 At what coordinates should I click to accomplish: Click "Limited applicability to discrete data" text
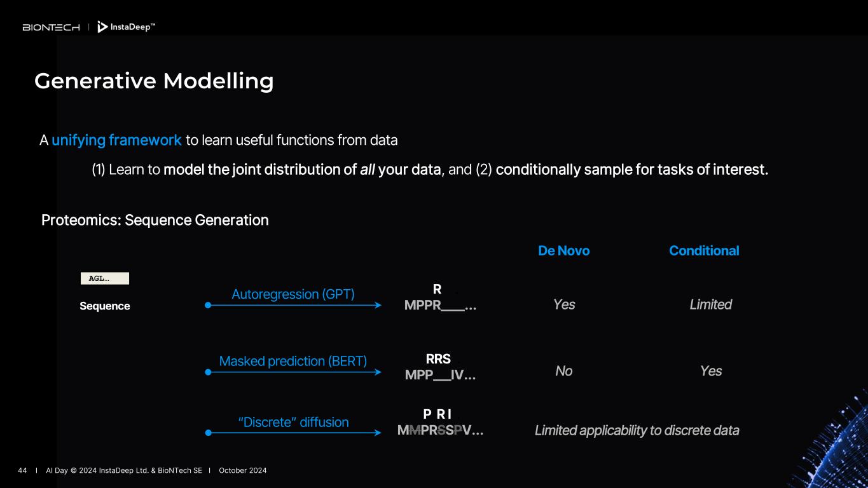[637, 431]
